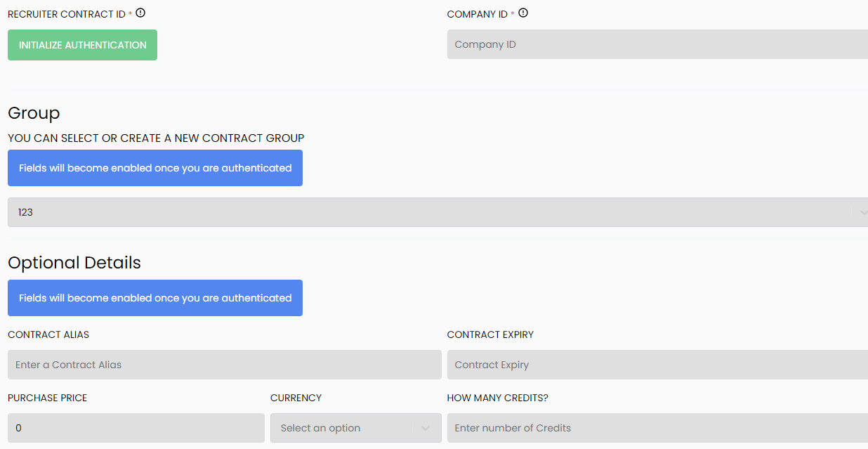Click the Company ID info icon
868x449 pixels.
(523, 13)
